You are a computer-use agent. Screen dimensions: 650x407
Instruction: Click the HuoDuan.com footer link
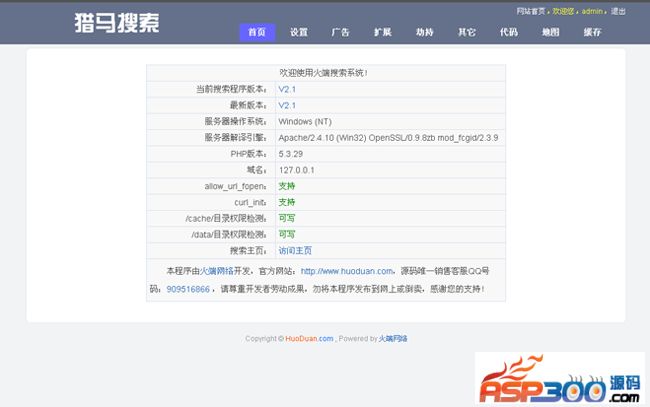click(x=309, y=339)
